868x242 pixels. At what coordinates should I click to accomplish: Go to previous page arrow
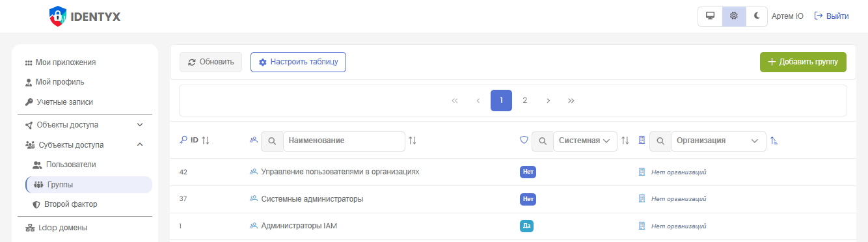coord(478,101)
